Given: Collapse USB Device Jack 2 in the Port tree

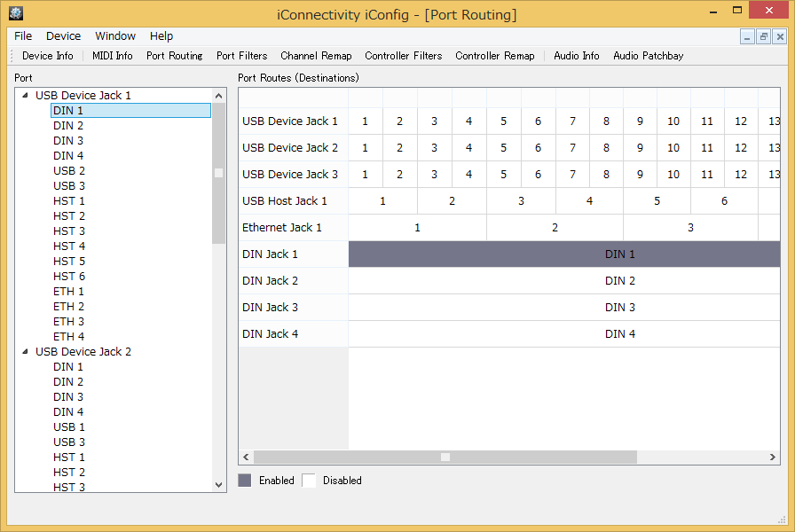Looking at the screenshot, I should 25,352.
